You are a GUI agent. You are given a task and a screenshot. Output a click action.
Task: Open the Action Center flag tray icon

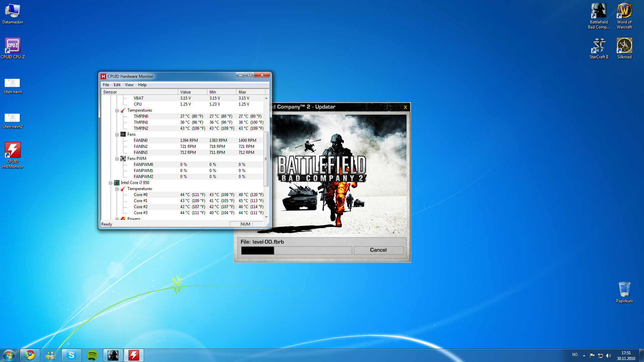(592, 355)
